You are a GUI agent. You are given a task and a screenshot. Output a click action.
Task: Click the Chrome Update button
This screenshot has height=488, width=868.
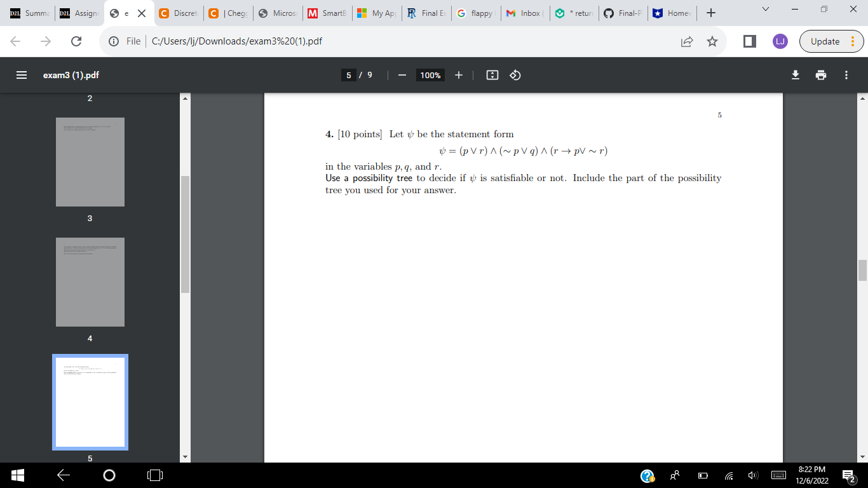coord(832,41)
